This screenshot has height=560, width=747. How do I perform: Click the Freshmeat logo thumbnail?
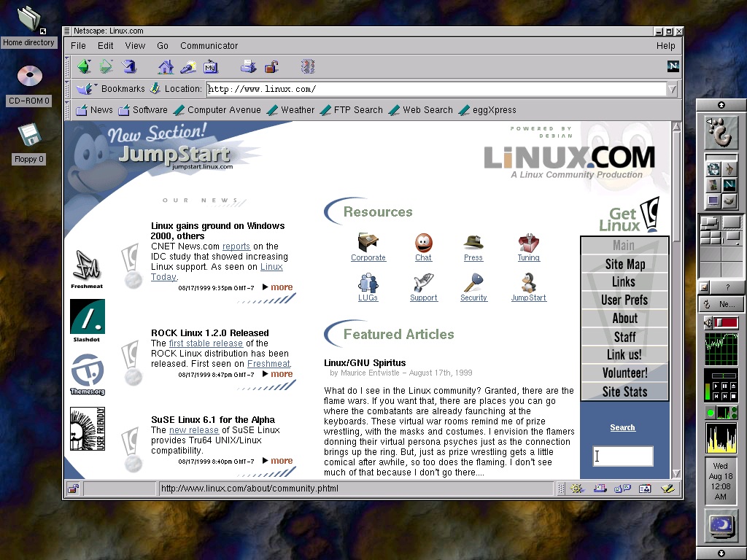pos(87,269)
